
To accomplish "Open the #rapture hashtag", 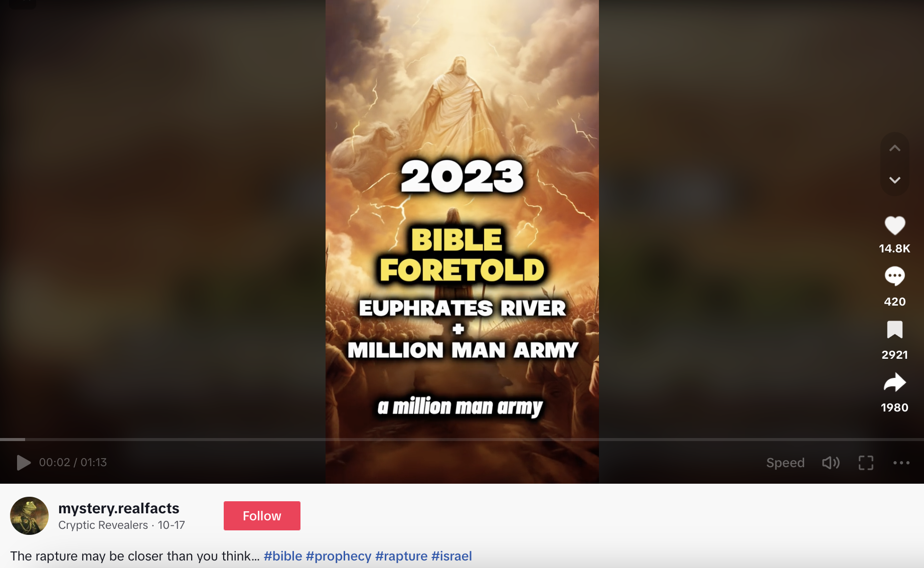I will 401,556.
